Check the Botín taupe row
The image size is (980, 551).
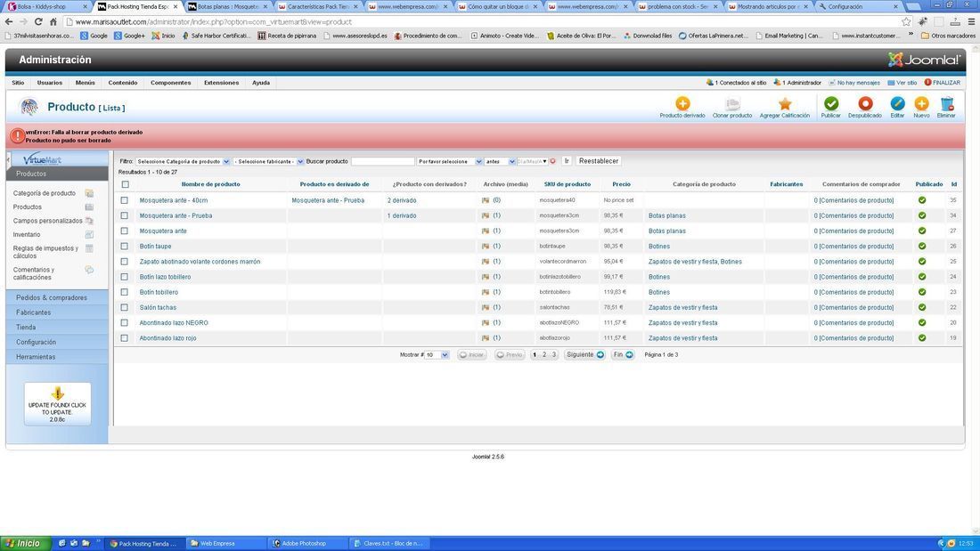point(125,247)
